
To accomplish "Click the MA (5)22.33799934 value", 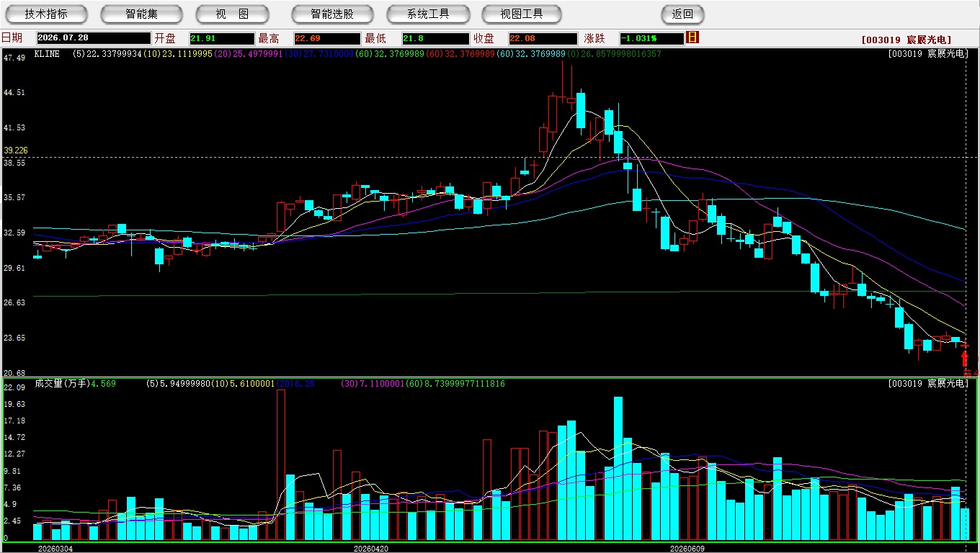I will point(107,54).
